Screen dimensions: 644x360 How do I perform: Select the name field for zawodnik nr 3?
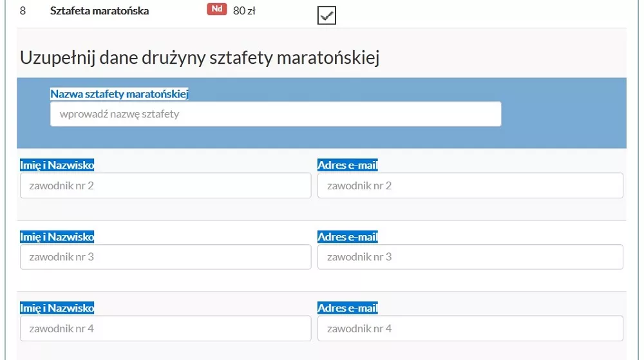pos(166,257)
